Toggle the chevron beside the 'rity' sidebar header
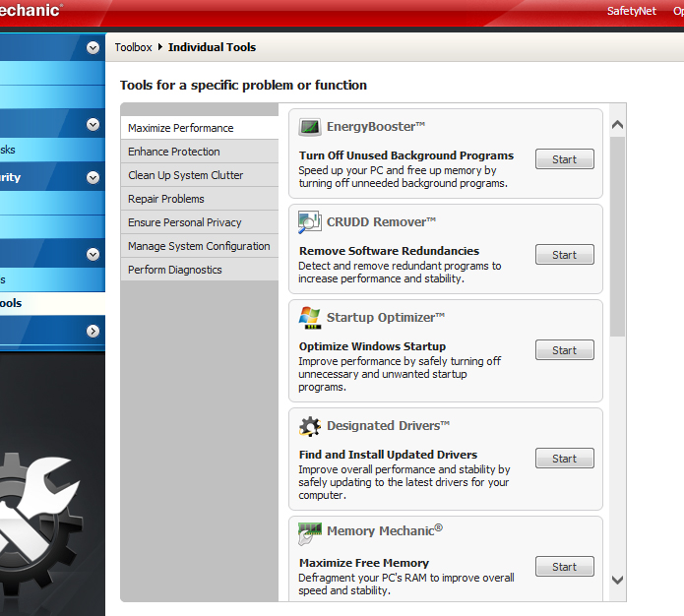 93,177
